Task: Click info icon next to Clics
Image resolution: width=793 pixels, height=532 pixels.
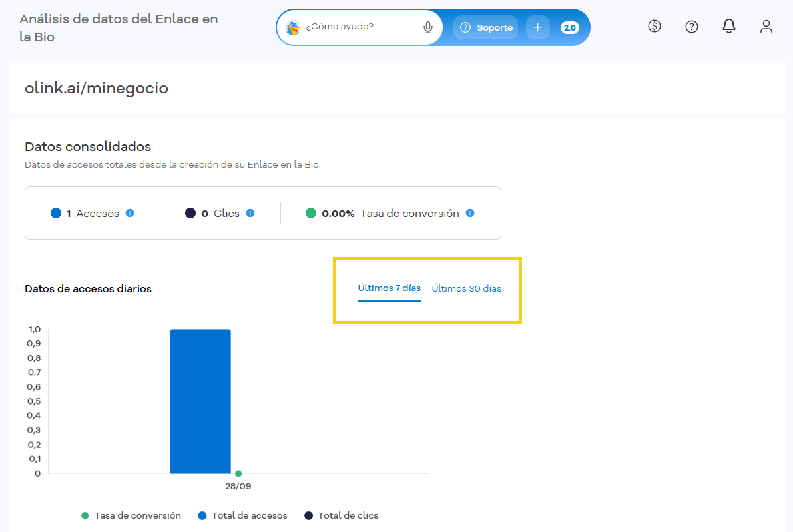Action: [x=250, y=213]
